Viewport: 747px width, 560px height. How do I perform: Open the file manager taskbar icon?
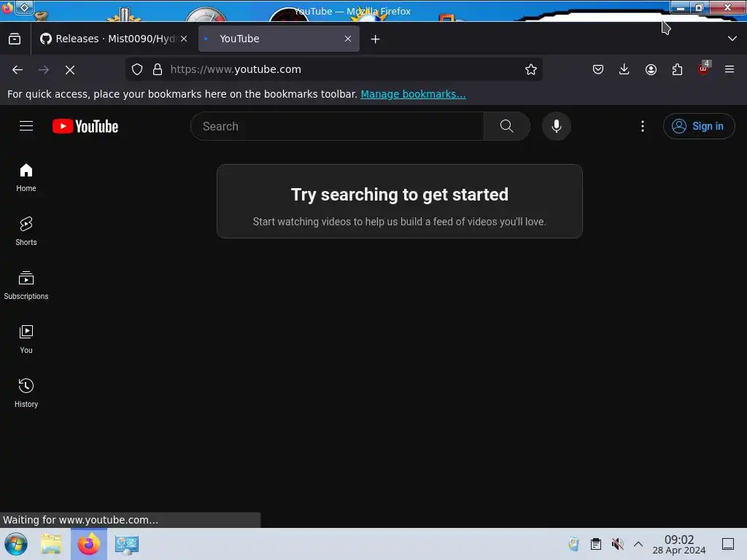click(52, 544)
